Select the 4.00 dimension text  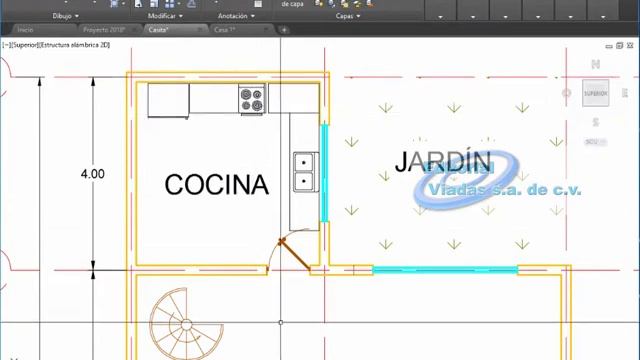pos(93,174)
